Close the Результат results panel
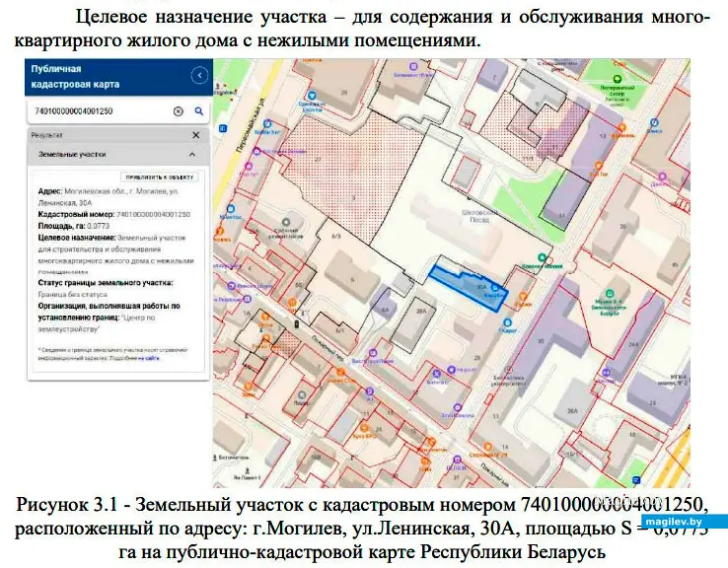728x568 pixels. pyautogui.click(x=196, y=135)
